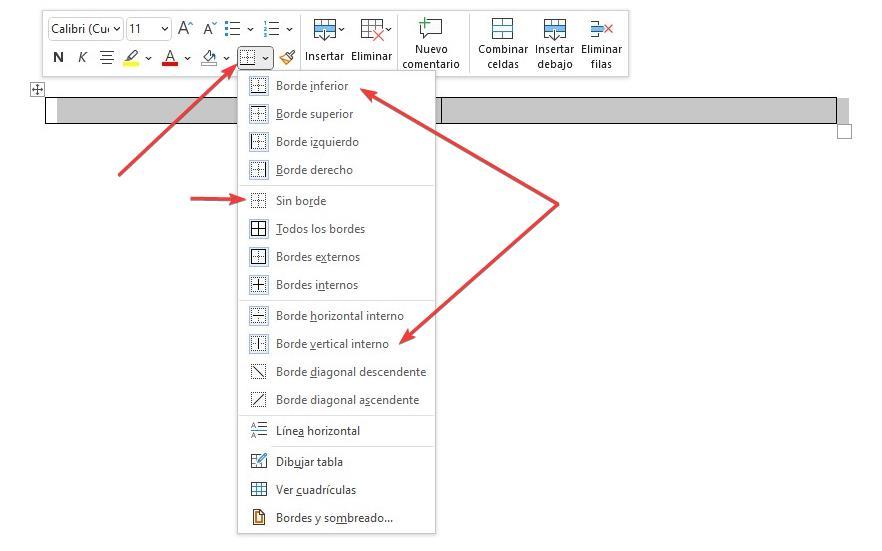Open Bordes y sombreado dialog
This screenshot has height=551, width=882.
(x=336, y=518)
